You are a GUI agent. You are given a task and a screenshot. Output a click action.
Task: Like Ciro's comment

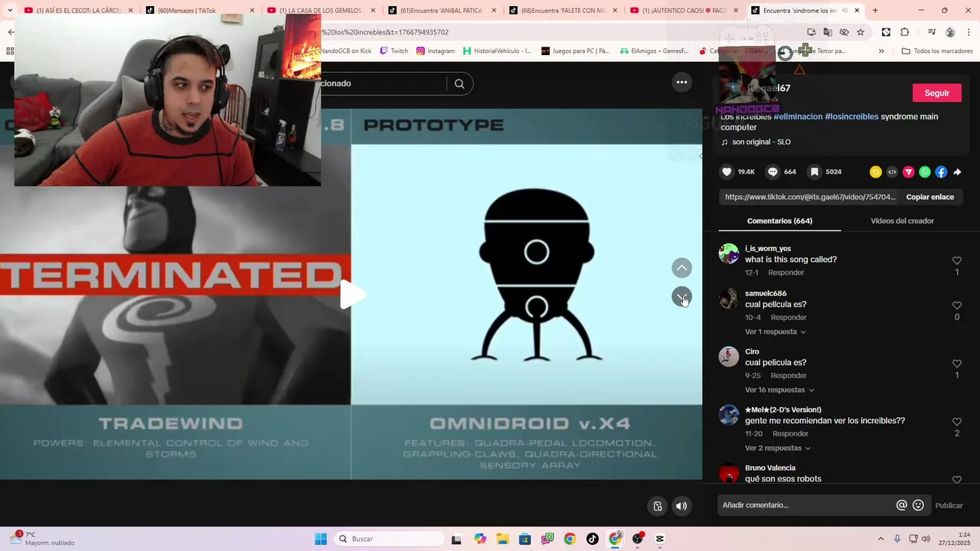956,364
